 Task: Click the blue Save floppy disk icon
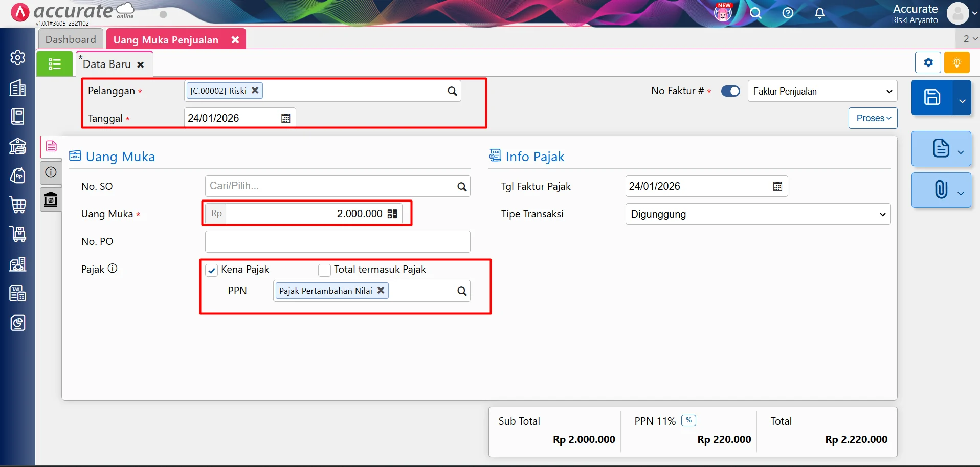pyautogui.click(x=932, y=97)
